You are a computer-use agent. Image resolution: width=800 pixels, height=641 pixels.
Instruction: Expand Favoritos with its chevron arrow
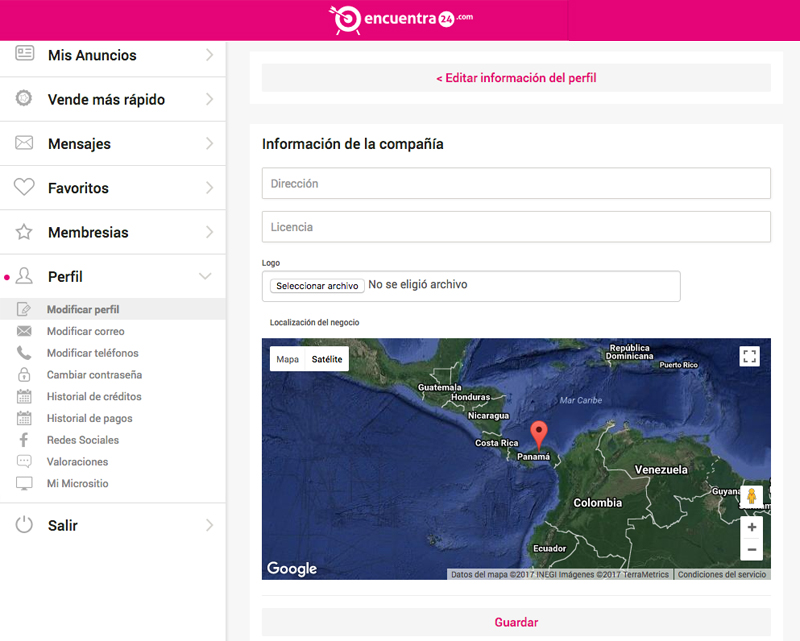[209, 188]
